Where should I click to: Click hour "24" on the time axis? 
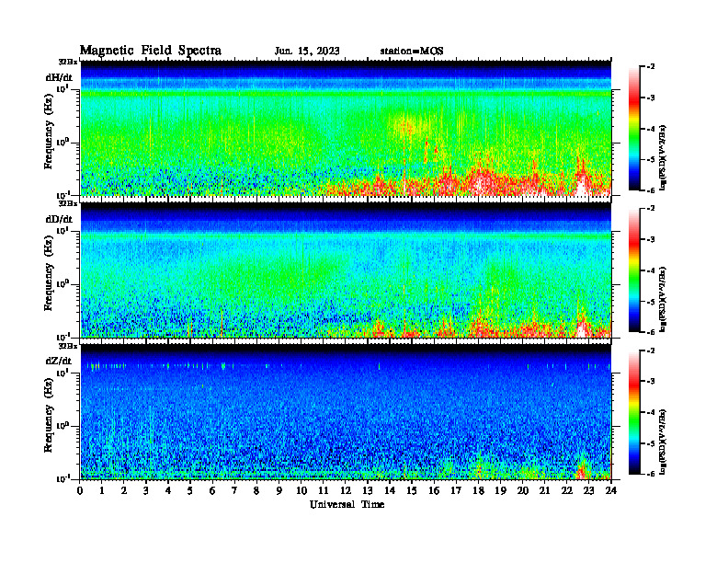[x=611, y=490]
